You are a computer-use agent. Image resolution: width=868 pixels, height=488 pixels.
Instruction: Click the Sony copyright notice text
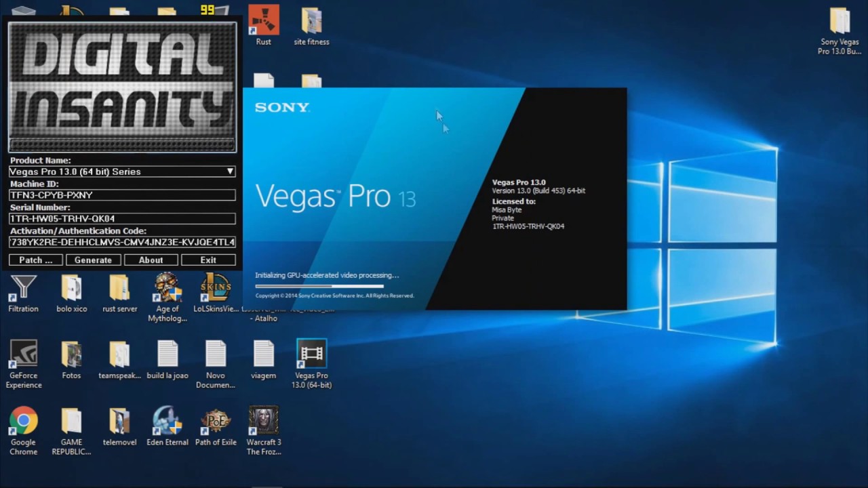click(334, 296)
